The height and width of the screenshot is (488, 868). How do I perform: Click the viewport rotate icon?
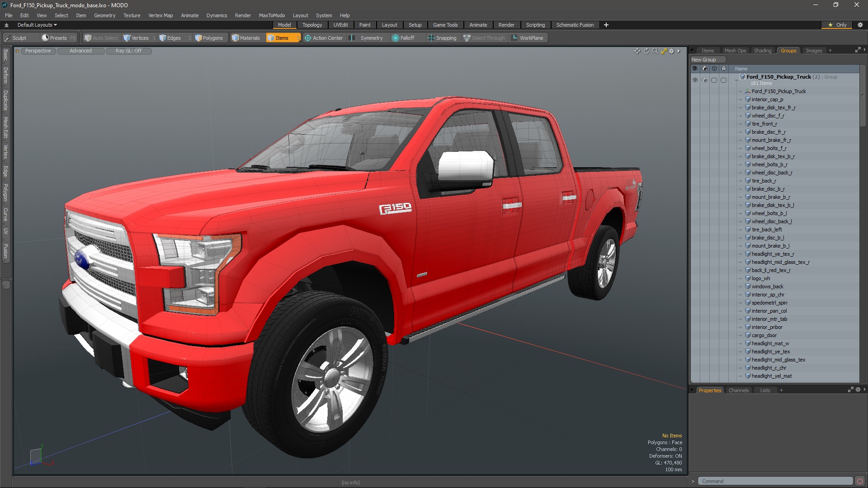click(646, 51)
